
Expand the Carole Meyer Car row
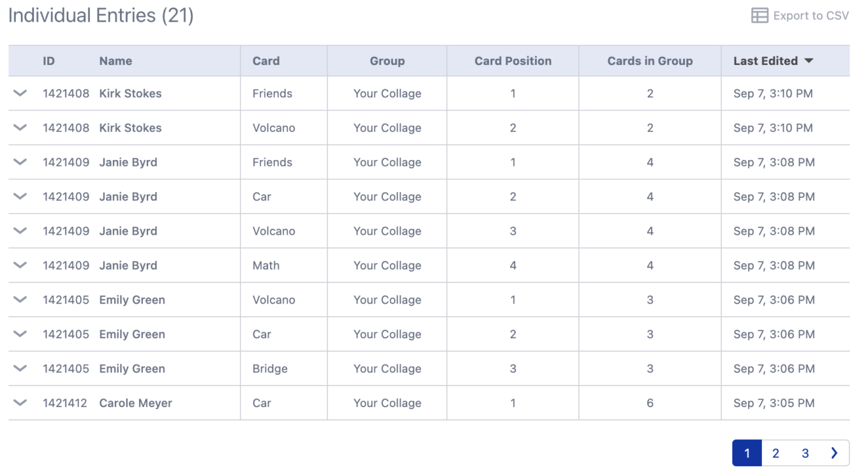pos(20,403)
